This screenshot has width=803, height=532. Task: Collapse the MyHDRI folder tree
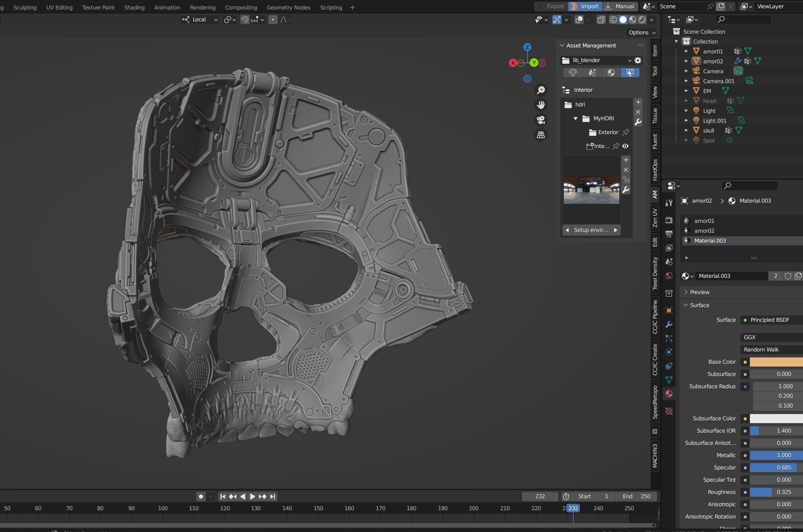pyautogui.click(x=575, y=118)
